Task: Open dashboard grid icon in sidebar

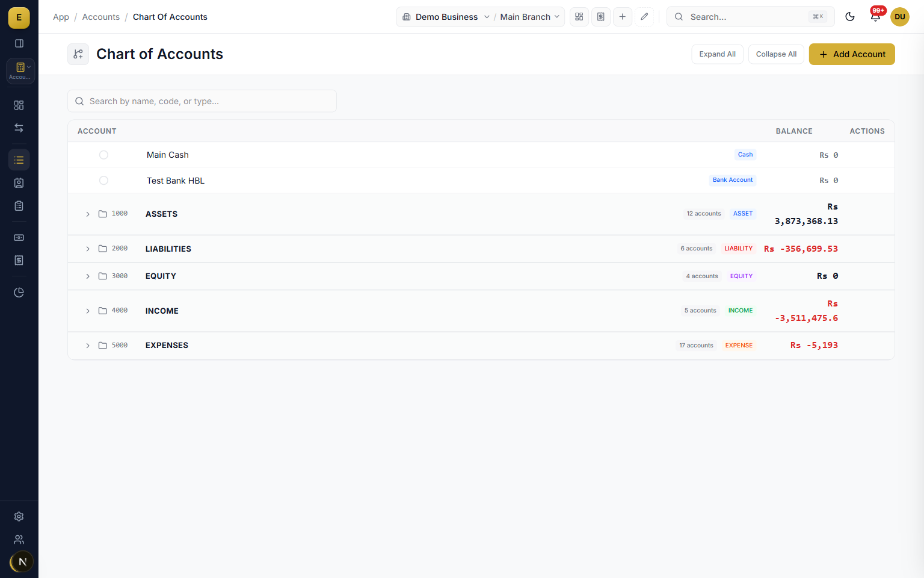Action: click(x=19, y=105)
